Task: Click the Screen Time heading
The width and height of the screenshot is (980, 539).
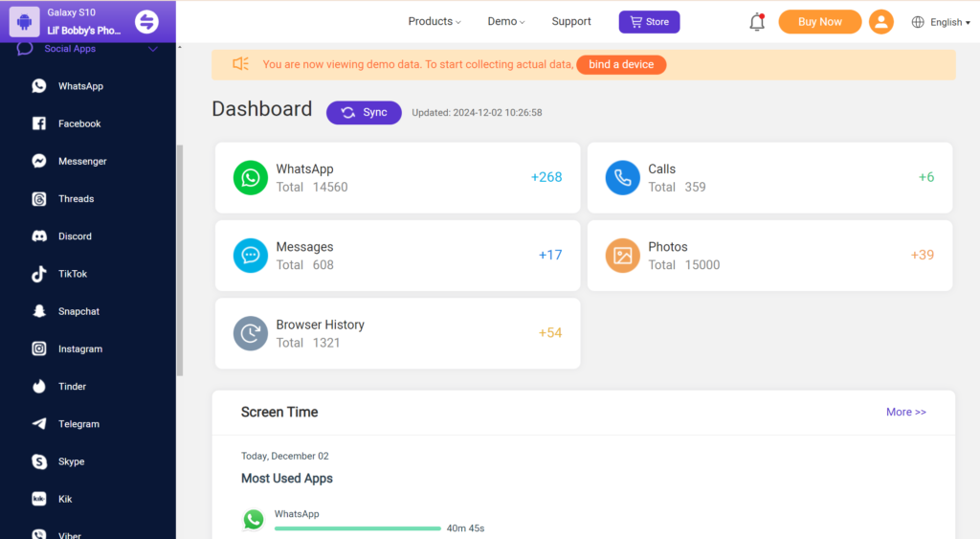Action: (x=279, y=412)
